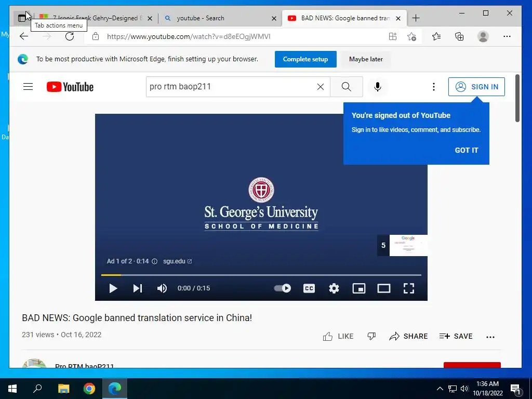The image size is (532, 399).
Task: Choose Maybe later in the Edge setup banner
Action: click(366, 59)
